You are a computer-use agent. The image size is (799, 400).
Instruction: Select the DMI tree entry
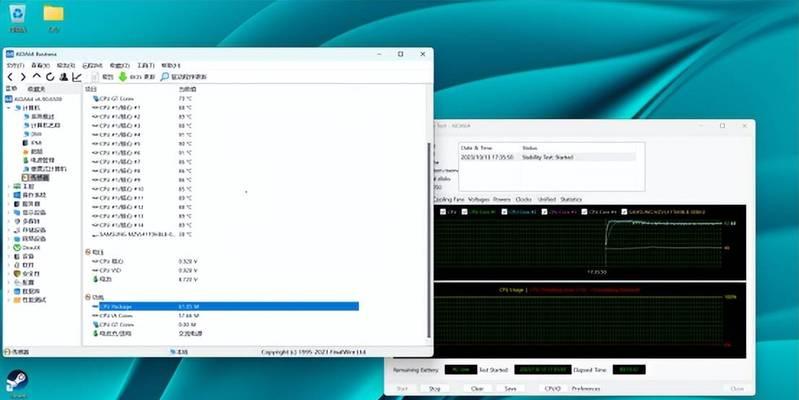point(33,134)
